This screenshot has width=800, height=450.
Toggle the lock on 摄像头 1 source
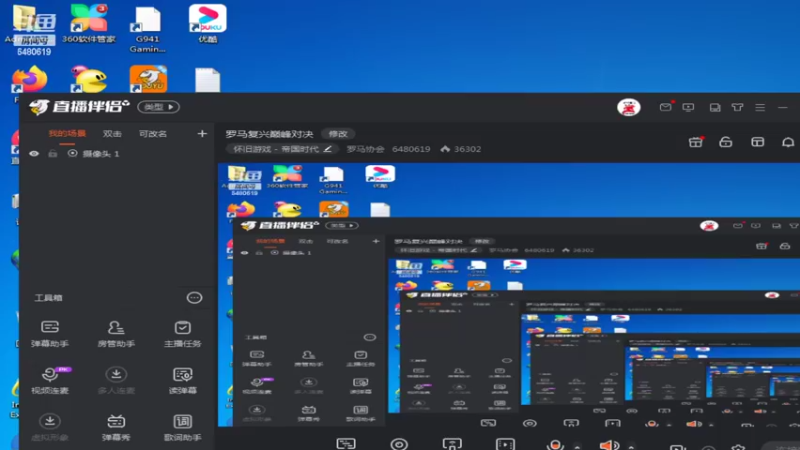pos(53,154)
